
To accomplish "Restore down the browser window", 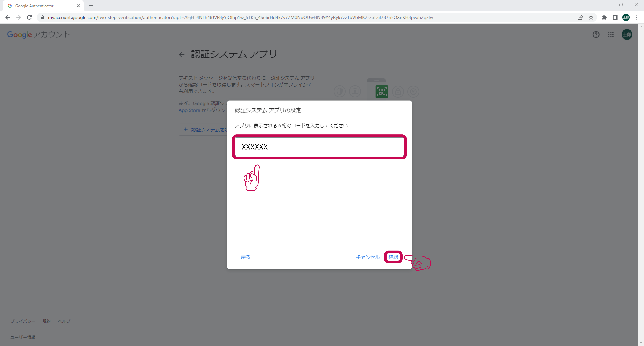I will tap(621, 5).
